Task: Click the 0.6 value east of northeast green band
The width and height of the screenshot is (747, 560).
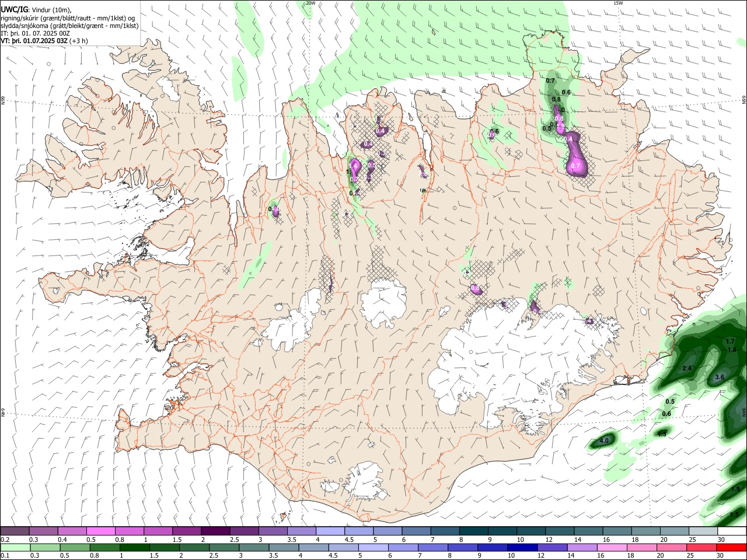Action: click(566, 92)
